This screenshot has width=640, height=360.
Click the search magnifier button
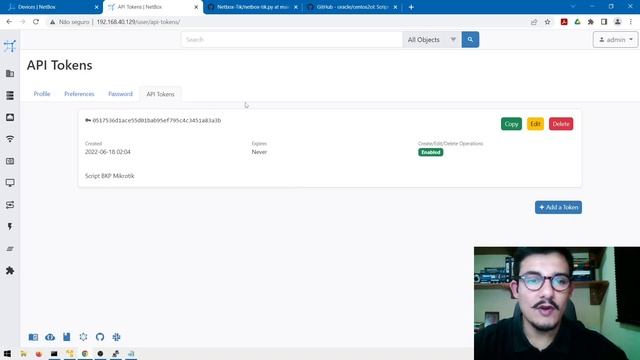click(470, 40)
